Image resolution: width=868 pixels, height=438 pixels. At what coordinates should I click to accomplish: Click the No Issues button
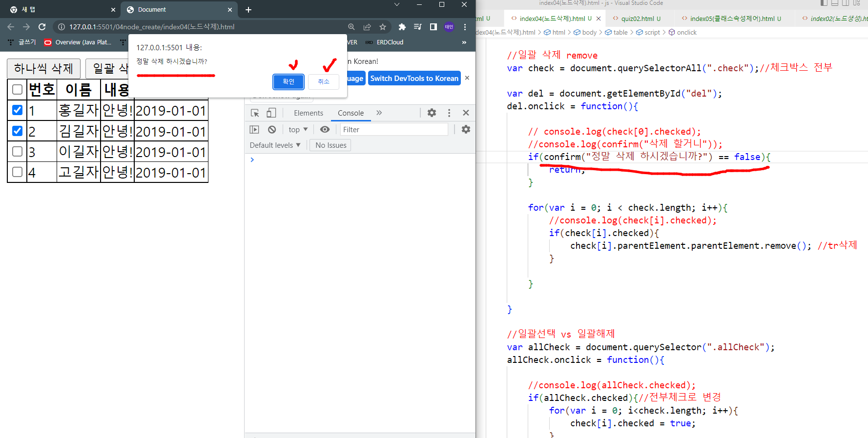pos(331,145)
